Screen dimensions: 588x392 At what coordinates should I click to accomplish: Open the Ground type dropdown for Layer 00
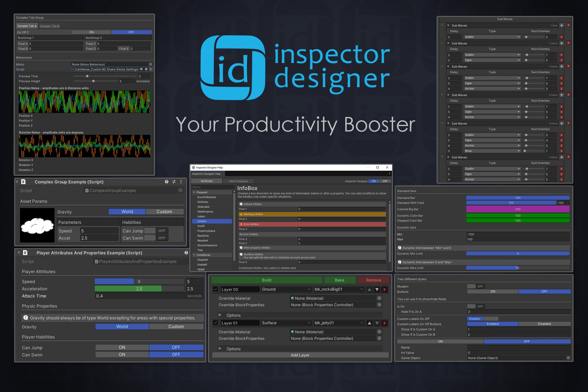286,289
